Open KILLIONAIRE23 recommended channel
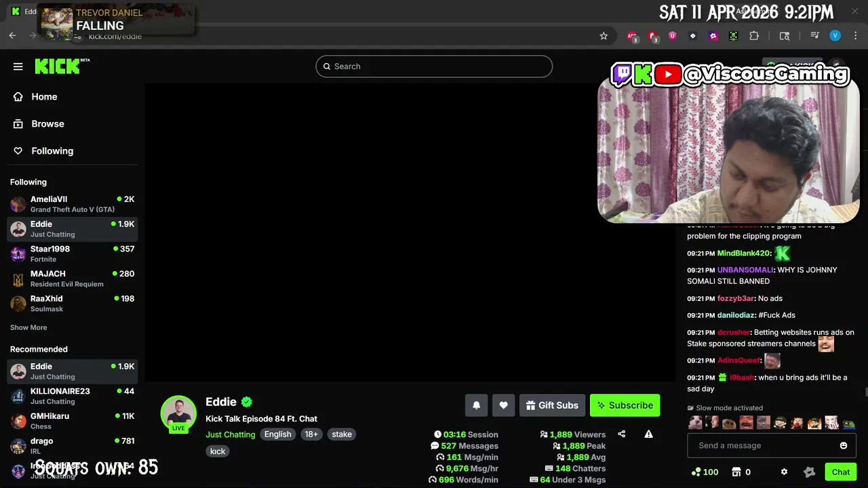This screenshot has height=488, width=868. point(72,396)
